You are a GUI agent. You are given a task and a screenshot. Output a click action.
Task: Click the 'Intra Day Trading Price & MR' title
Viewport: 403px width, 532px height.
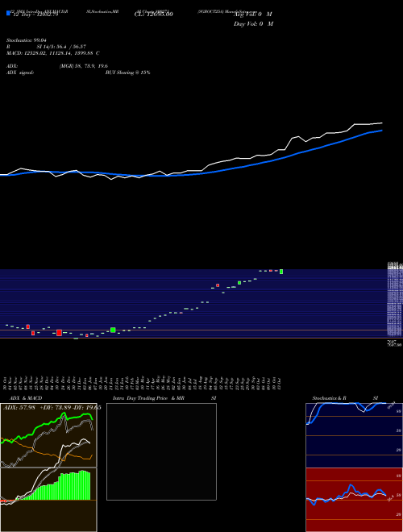tap(148, 398)
